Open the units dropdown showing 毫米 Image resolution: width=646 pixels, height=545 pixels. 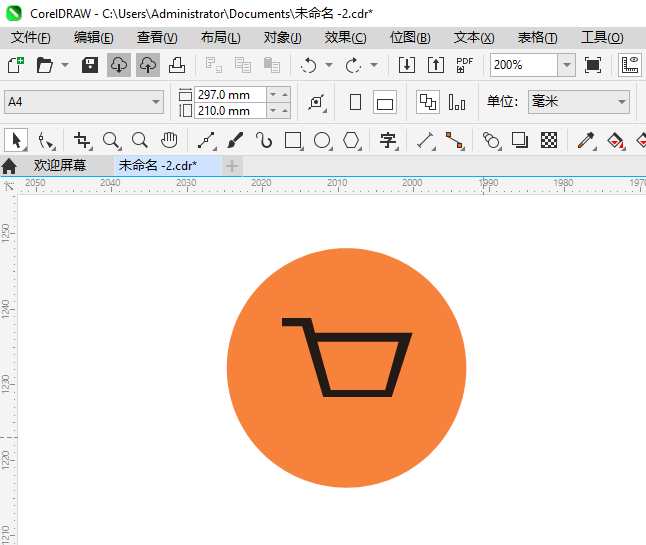coord(579,102)
